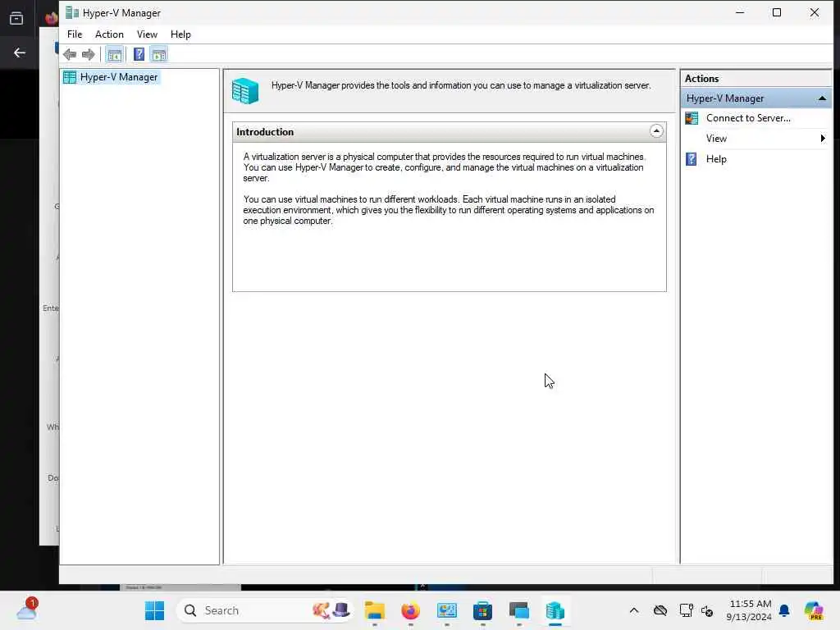The image size is (840, 630).
Task: Click the network display tray icon
Action: pos(686,610)
